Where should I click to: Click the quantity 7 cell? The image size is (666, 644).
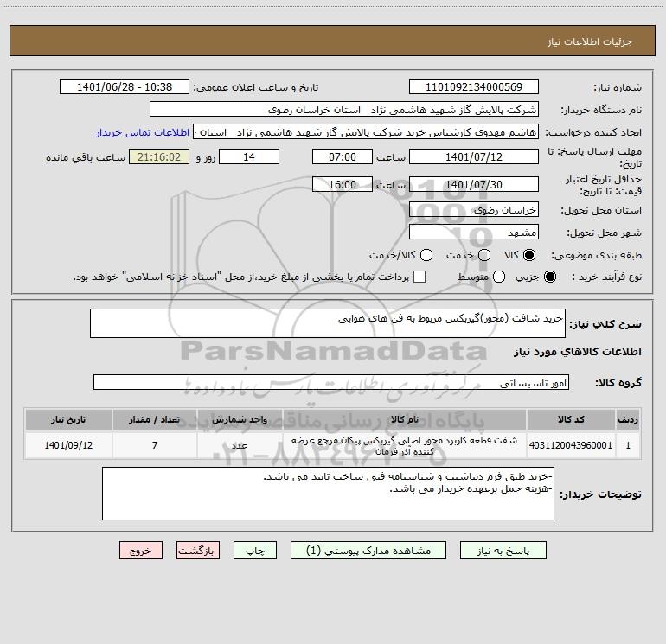154,445
